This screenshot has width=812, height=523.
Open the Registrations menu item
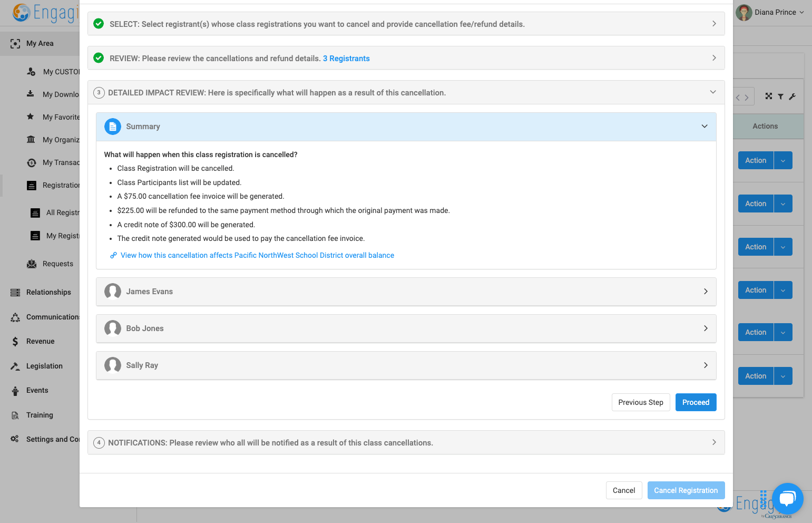[x=53, y=185]
